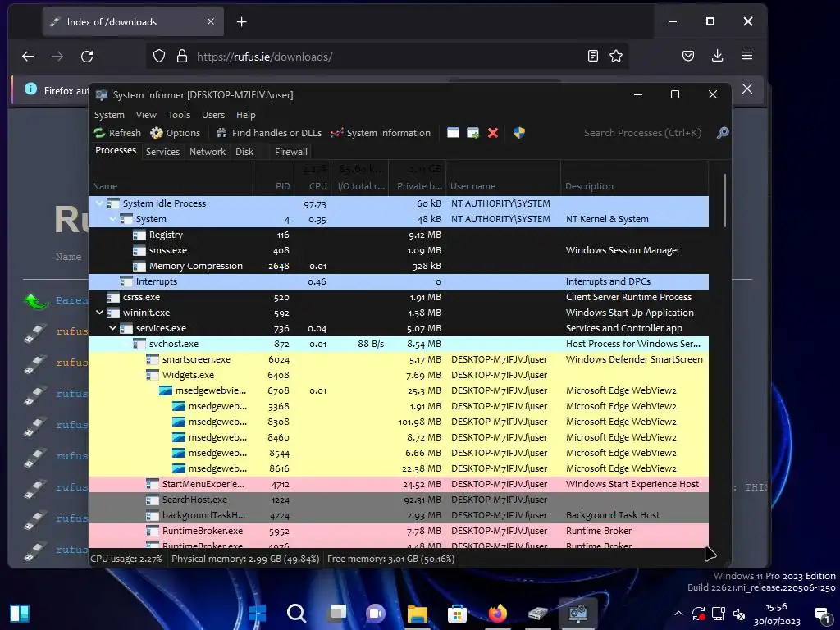Click Physical memory status bar entry
840x630 pixels.
(x=245, y=559)
